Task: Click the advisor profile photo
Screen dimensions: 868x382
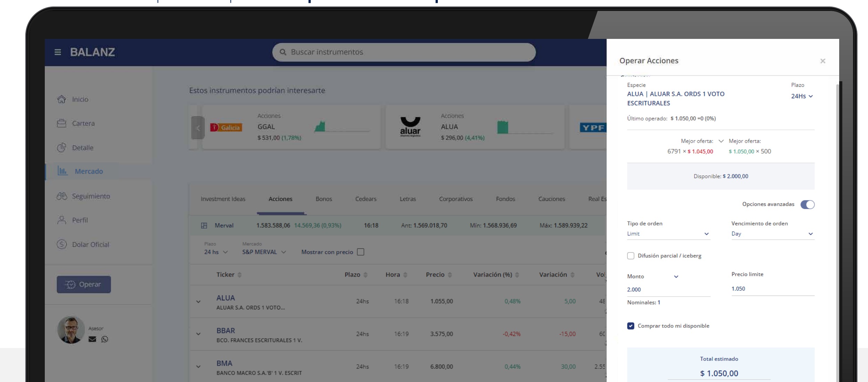Action: 71,330
